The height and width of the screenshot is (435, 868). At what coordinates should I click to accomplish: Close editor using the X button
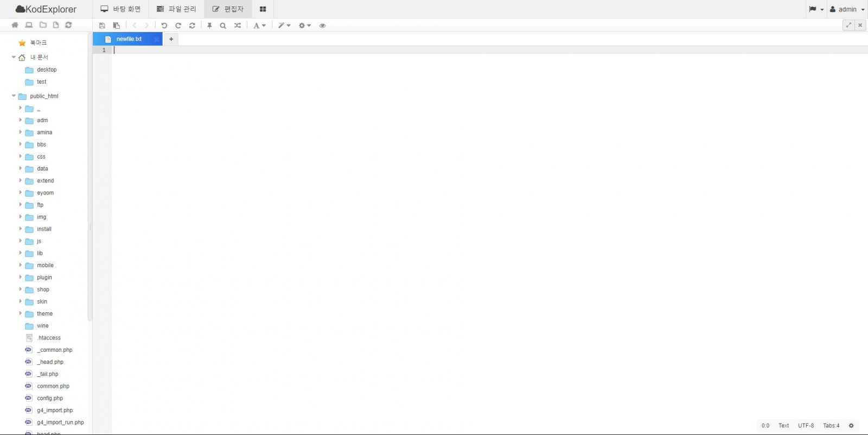coord(860,25)
